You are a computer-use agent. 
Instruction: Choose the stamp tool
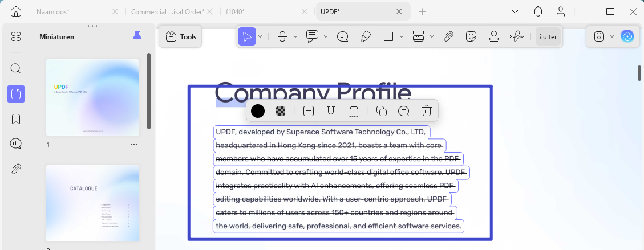(493, 37)
